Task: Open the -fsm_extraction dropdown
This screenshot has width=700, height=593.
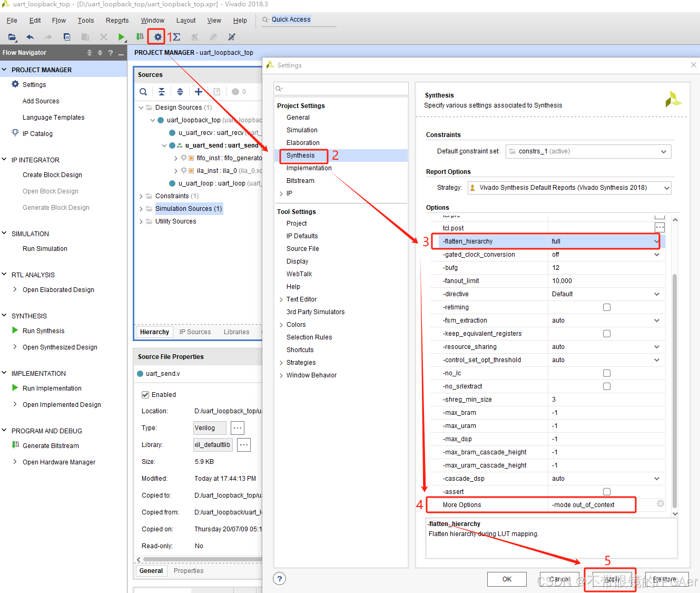Action: point(657,320)
